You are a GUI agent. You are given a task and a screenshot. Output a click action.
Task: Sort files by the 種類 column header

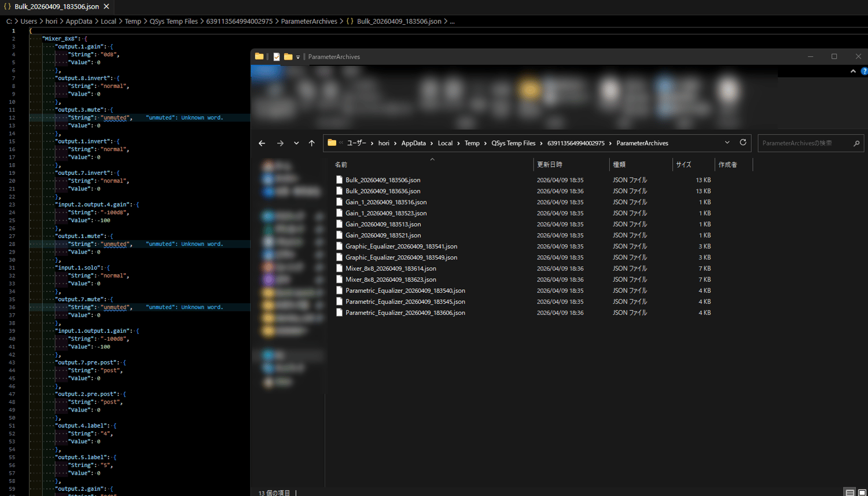[641, 165]
